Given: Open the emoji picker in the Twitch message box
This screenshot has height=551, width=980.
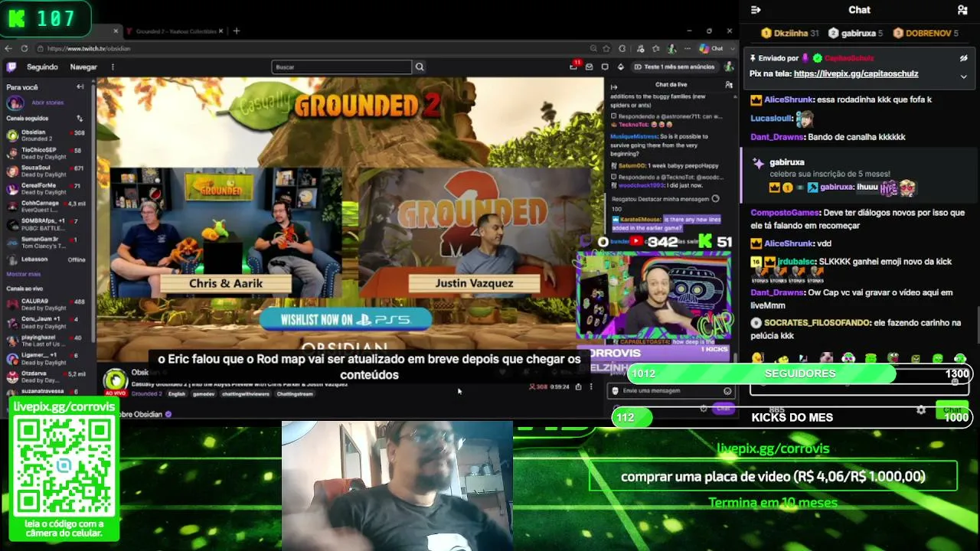Looking at the screenshot, I should 727,391.
